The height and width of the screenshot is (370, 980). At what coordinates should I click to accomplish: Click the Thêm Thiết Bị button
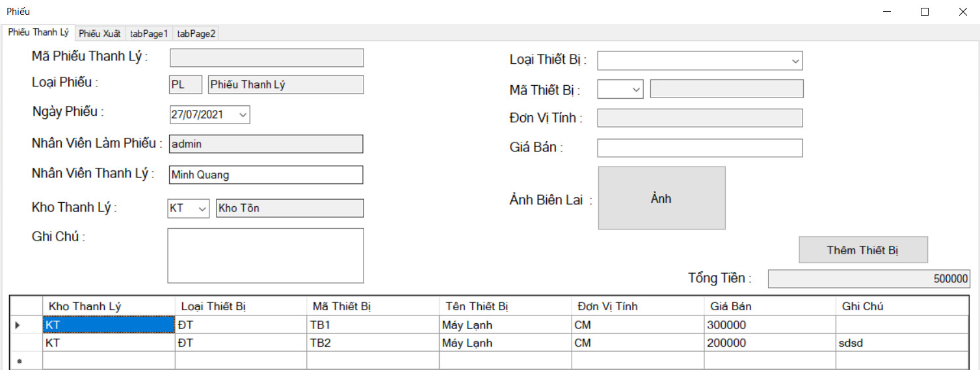(x=863, y=250)
